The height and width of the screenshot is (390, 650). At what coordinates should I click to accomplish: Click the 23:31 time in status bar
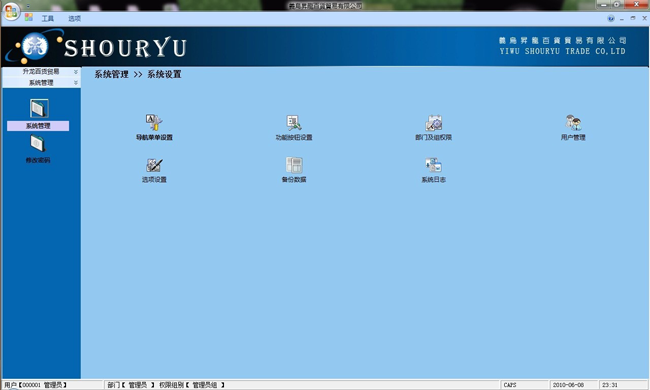click(x=610, y=385)
